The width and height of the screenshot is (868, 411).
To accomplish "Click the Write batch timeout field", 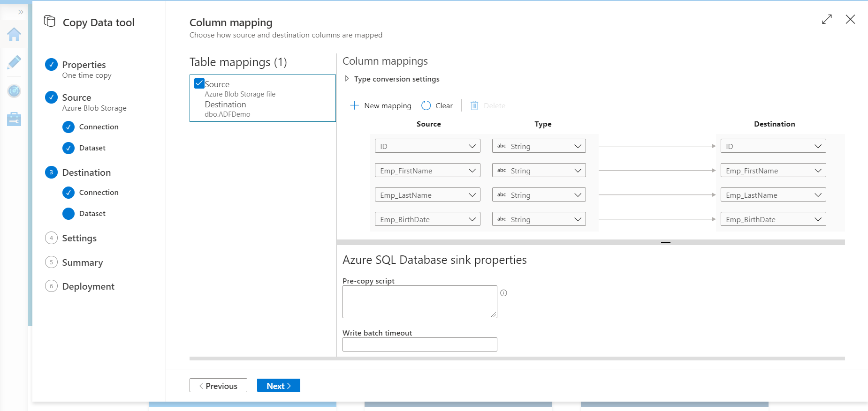I will pyautogui.click(x=419, y=344).
